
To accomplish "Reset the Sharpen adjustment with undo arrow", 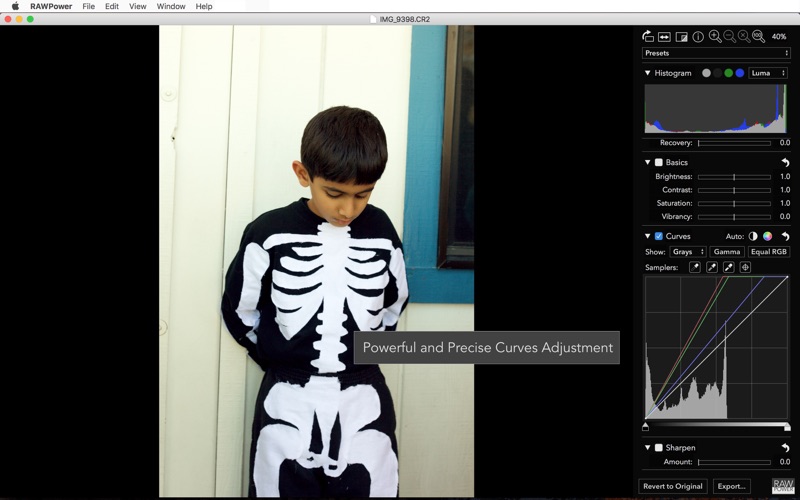I will pyautogui.click(x=785, y=447).
